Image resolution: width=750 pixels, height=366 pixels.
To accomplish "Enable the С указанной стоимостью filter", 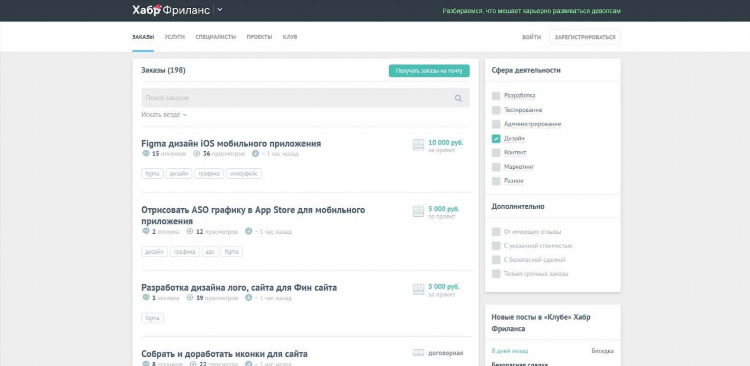I will tap(496, 246).
